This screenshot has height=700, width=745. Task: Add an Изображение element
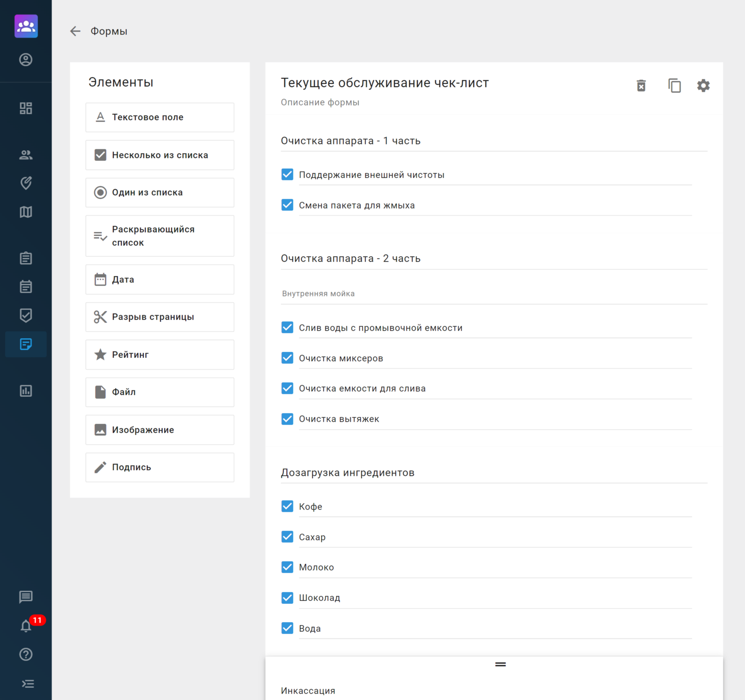click(160, 430)
